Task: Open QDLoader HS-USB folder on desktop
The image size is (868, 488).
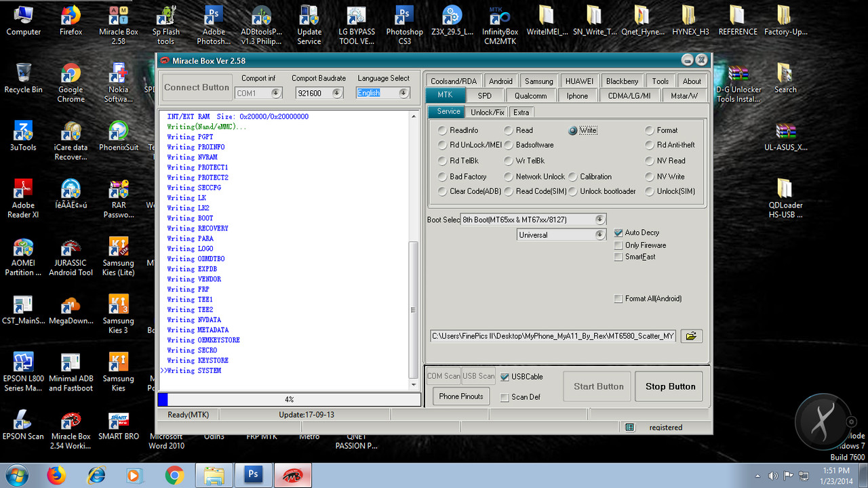Action: tap(785, 199)
